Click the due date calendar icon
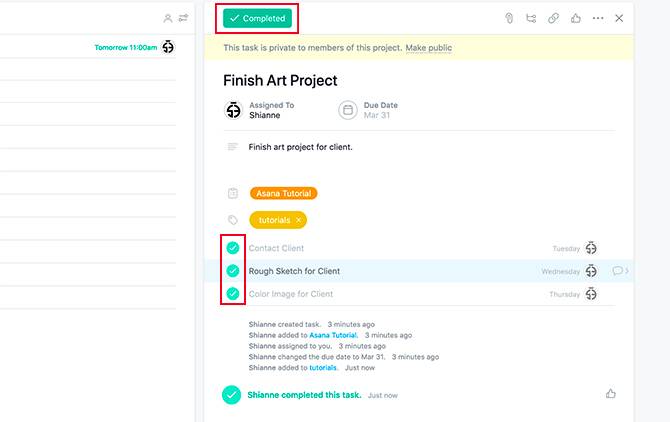670x422 pixels. (x=348, y=110)
